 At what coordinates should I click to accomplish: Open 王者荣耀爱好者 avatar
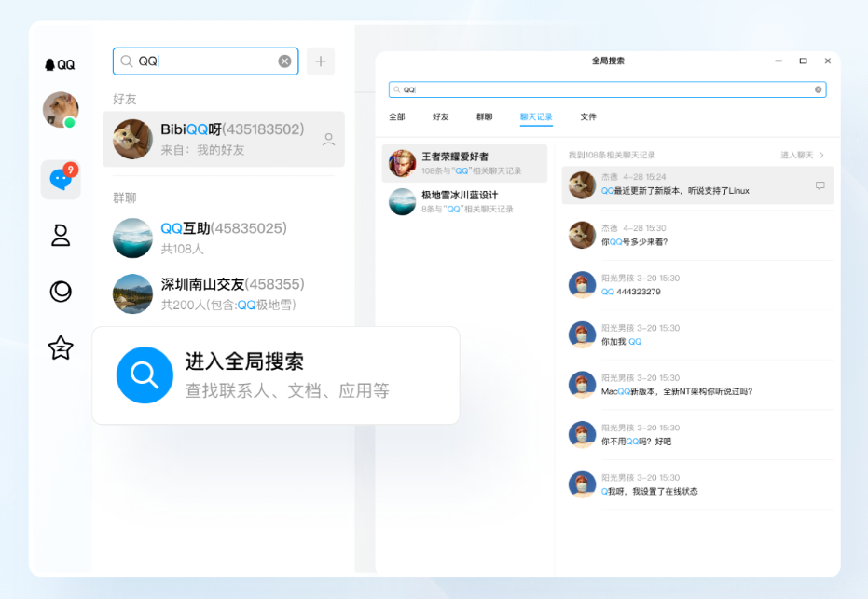403,163
